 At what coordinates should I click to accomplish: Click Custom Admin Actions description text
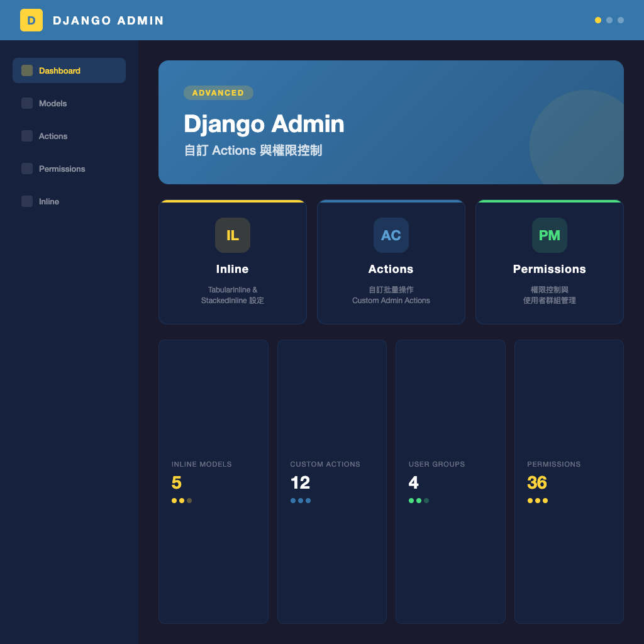click(x=391, y=300)
